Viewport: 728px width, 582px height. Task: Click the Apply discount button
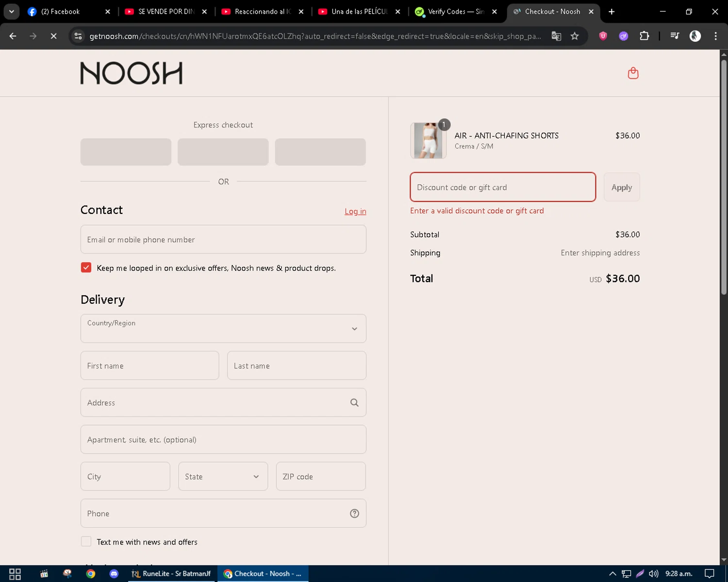click(622, 187)
